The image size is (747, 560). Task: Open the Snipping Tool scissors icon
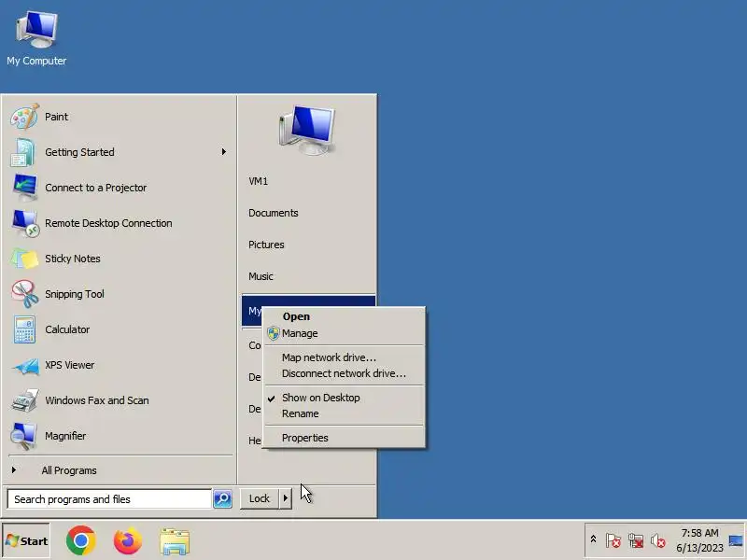[25, 294]
